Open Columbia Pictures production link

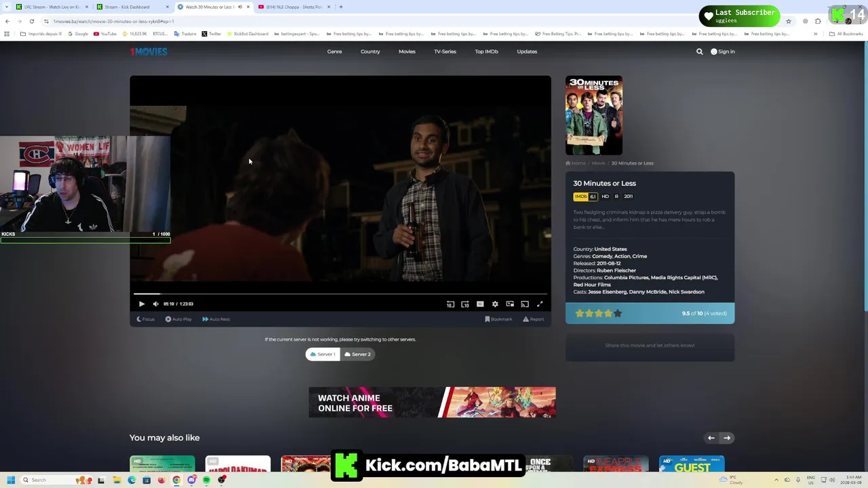(x=626, y=278)
